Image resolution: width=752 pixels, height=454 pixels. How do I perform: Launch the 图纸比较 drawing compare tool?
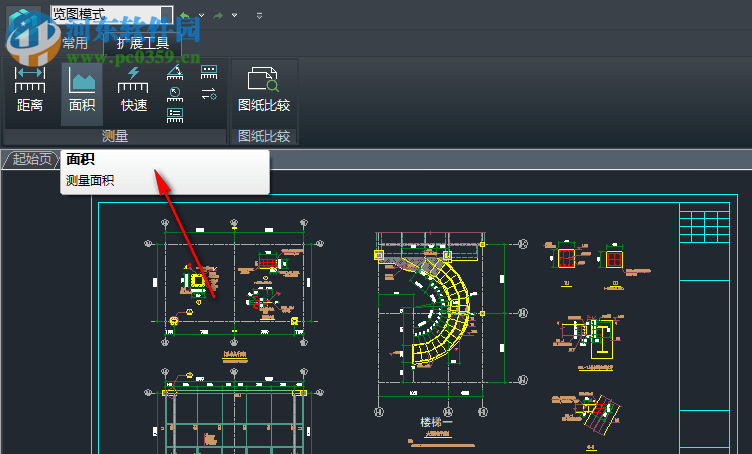[264, 91]
